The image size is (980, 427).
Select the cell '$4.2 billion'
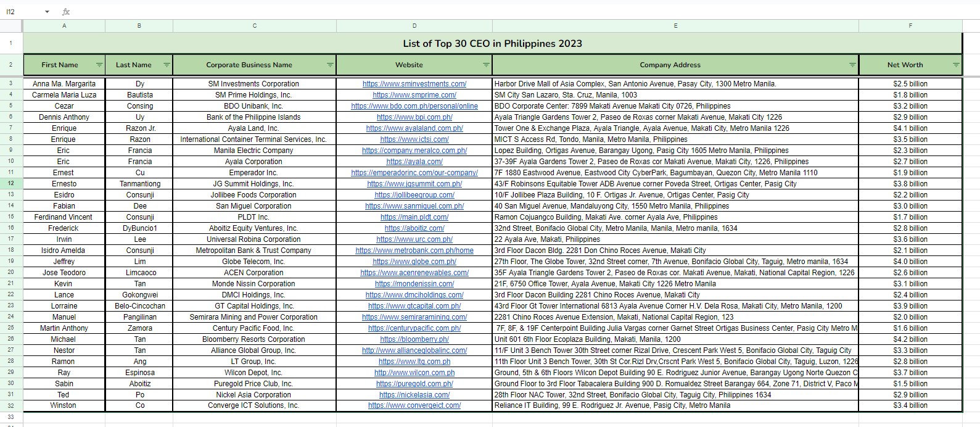[910, 339]
